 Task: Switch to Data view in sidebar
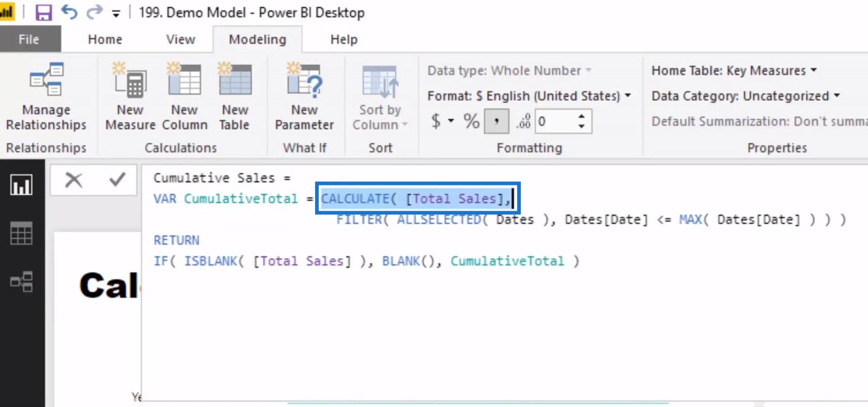[22, 233]
